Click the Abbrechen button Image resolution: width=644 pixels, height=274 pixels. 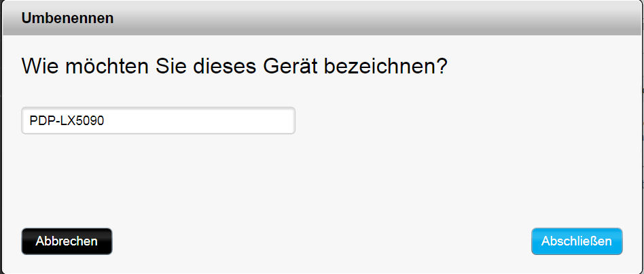[x=67, y=241]
